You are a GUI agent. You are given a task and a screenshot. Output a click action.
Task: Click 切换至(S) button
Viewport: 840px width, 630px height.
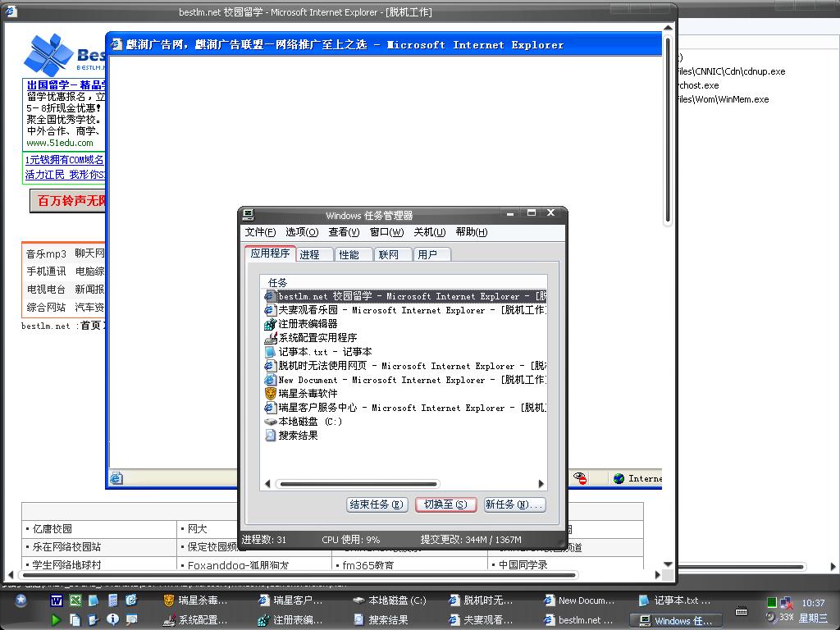click(445, 504)
